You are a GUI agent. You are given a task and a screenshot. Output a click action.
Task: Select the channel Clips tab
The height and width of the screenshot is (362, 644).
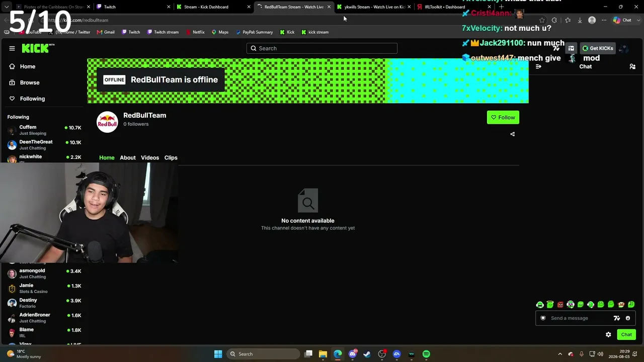tap(171, 158)
